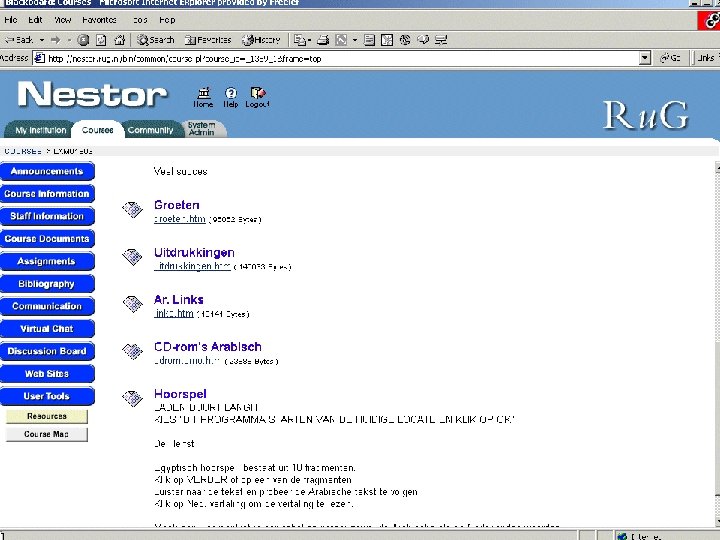This screenshot has height=540, width=720.
Task: Open the Edit menu
Action: coord(35,20)
